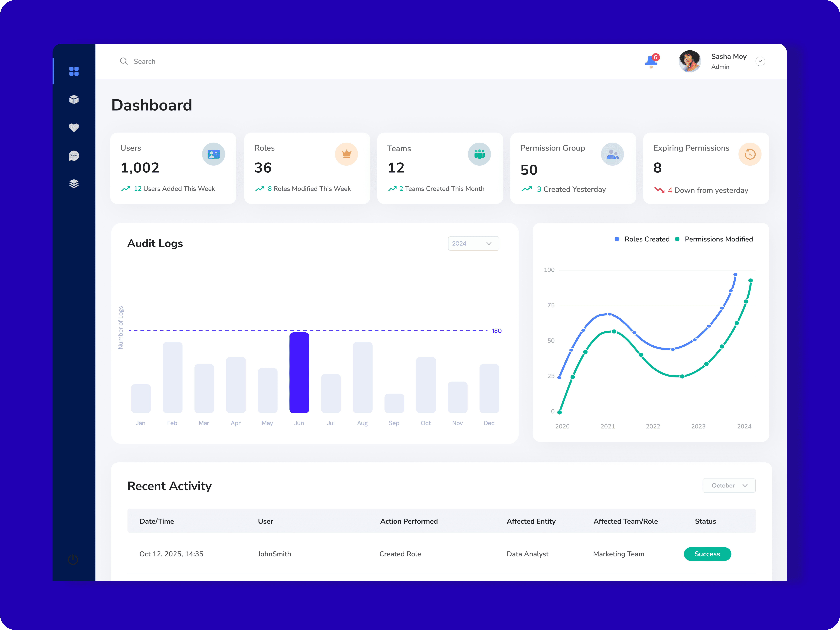The image size is (840, 630).
Task: Click the Audit Logs heading
Action: 155,243
